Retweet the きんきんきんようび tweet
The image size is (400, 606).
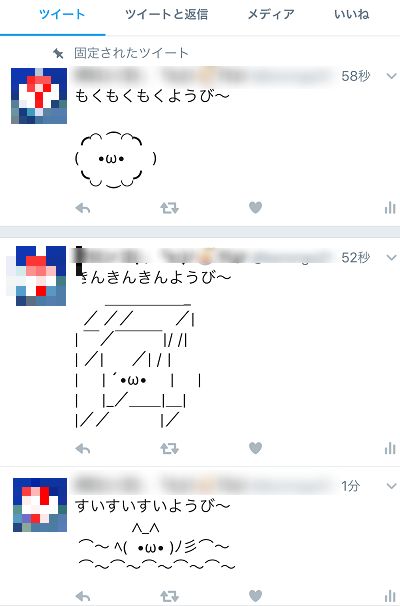[x=169, y=449]
